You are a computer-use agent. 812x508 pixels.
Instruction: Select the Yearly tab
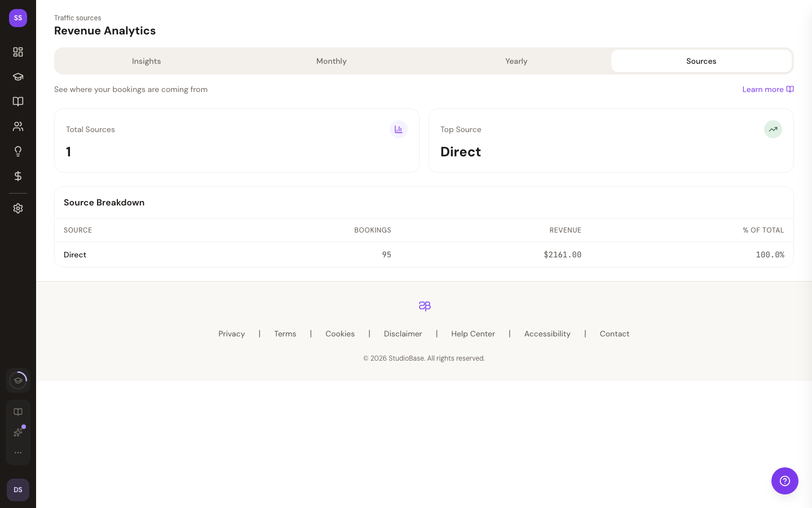pyautogui.click(x=516, y=61)
